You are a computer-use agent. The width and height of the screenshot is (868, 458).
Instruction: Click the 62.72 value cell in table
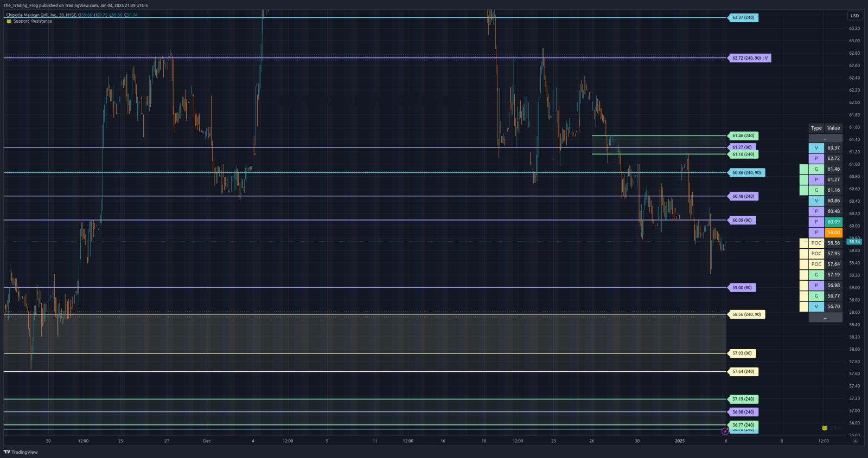point(833,158)
